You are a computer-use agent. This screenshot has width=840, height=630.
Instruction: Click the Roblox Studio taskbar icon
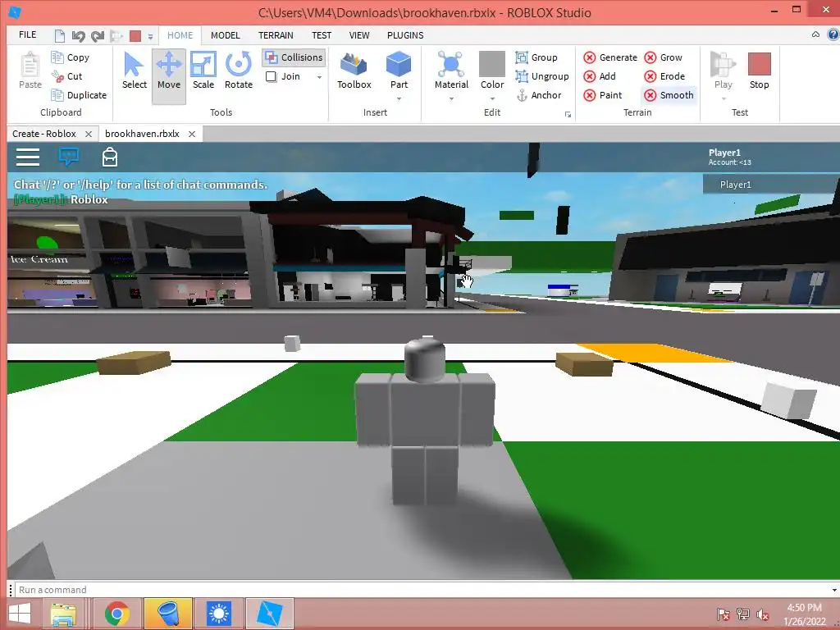269,614
